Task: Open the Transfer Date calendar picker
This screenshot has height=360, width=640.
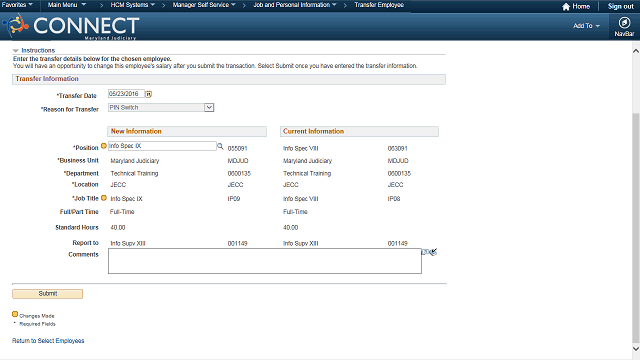Action: (149, 94)
